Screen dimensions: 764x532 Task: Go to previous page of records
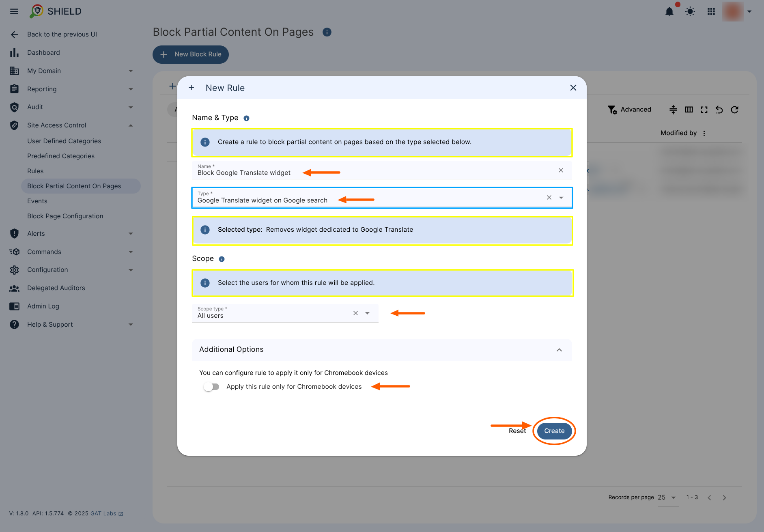(x=709, y=498)
